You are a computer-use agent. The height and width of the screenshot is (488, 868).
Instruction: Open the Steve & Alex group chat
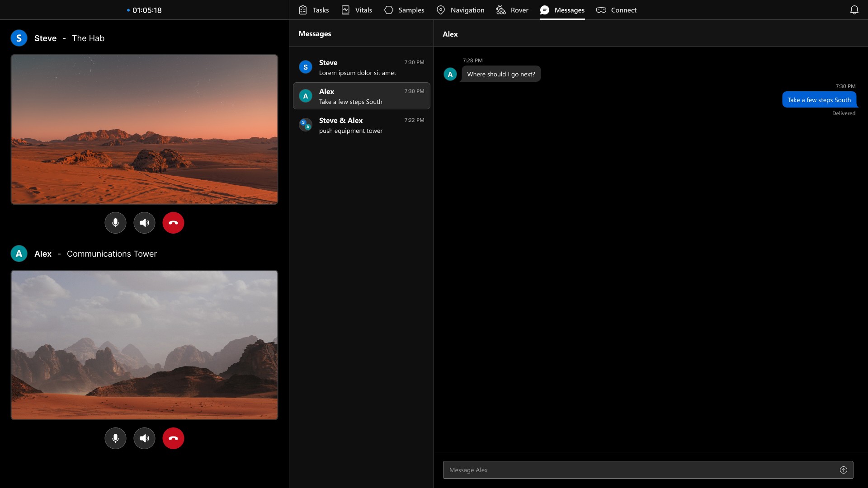(x=361, y=125)
